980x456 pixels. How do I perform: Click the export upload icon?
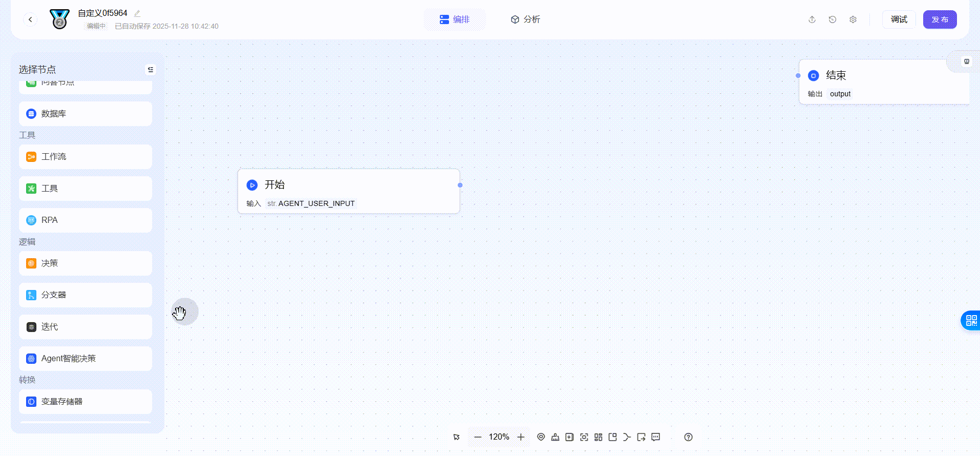point(812,19)
